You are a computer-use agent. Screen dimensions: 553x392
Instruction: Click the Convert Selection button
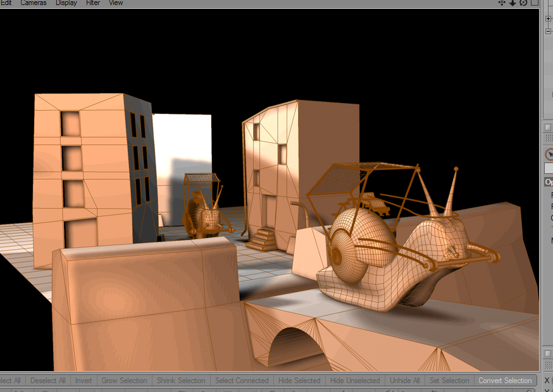505,381
